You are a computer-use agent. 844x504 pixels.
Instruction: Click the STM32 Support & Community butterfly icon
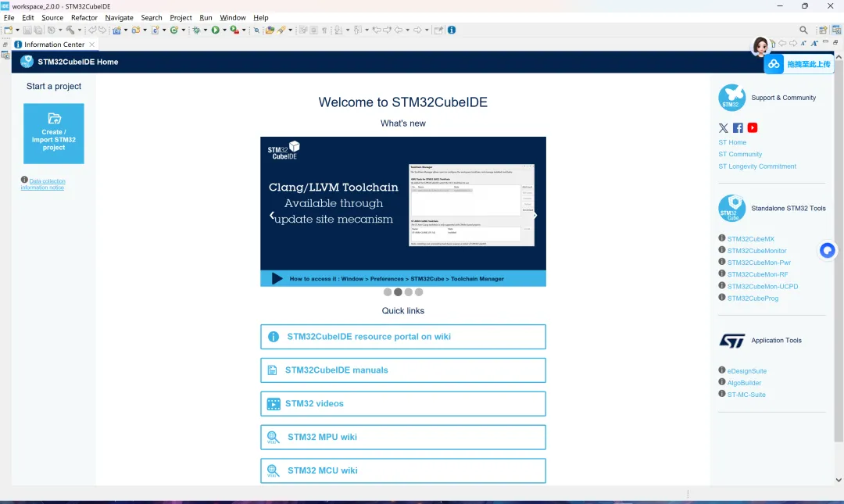pyautogui.click(x=731, y=98)
